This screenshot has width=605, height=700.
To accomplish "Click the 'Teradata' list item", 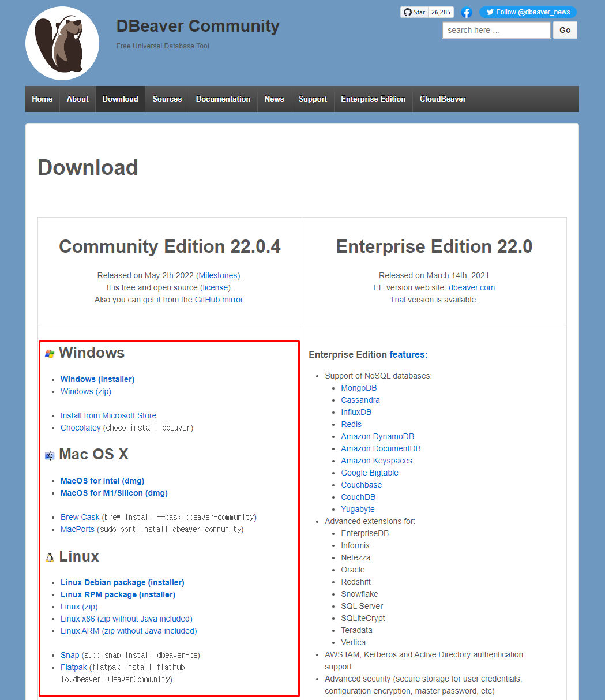I will [x=356, y=630].
